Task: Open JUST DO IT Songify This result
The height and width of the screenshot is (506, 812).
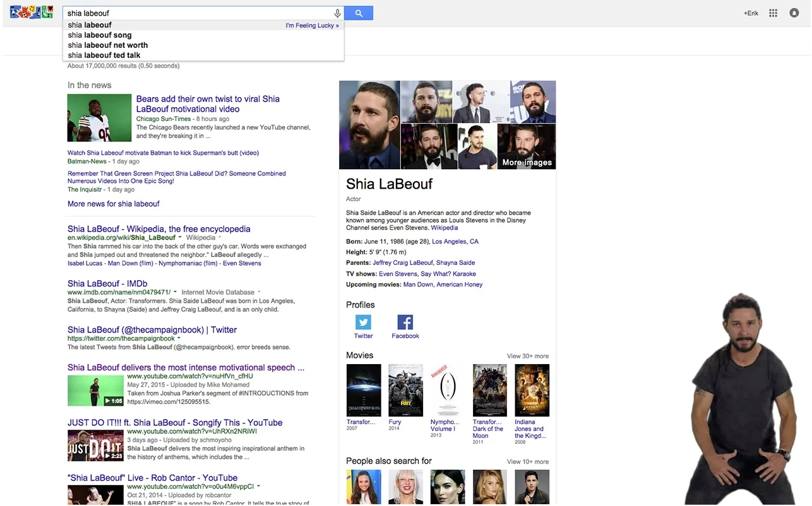Action: 175,423
